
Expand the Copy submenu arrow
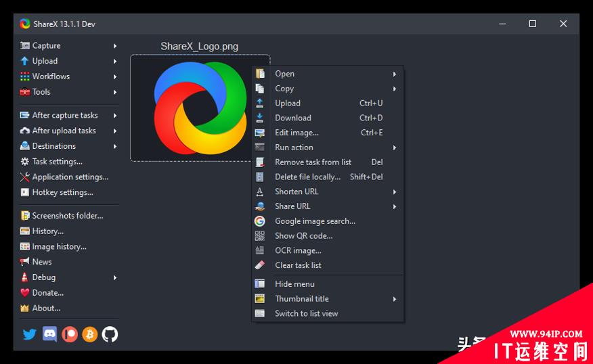(395, 89)
